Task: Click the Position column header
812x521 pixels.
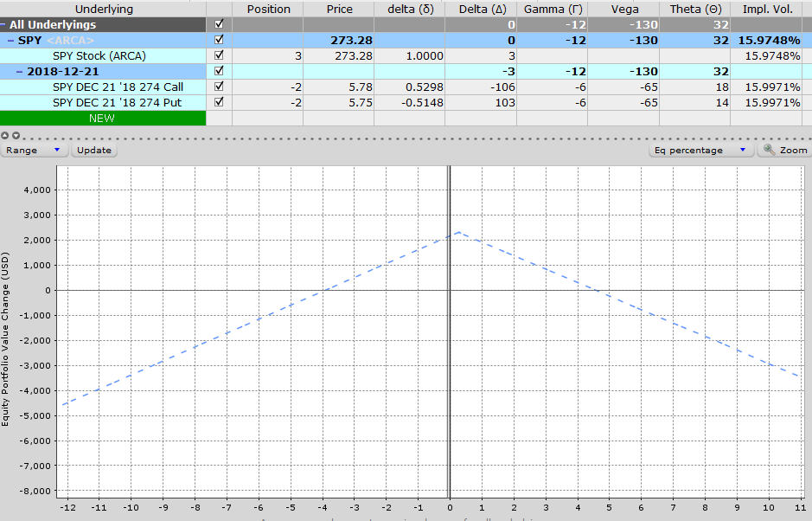Action: click(x=268, y=9)
